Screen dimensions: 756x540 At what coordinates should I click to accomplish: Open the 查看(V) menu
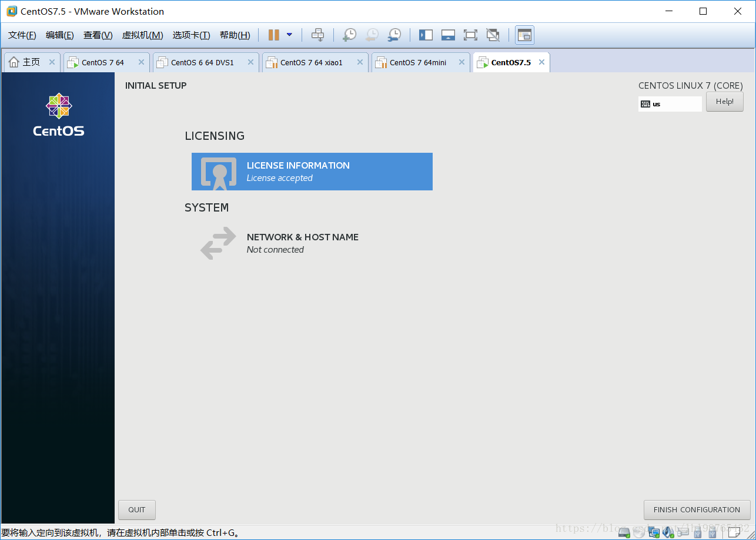click(98, 35)
